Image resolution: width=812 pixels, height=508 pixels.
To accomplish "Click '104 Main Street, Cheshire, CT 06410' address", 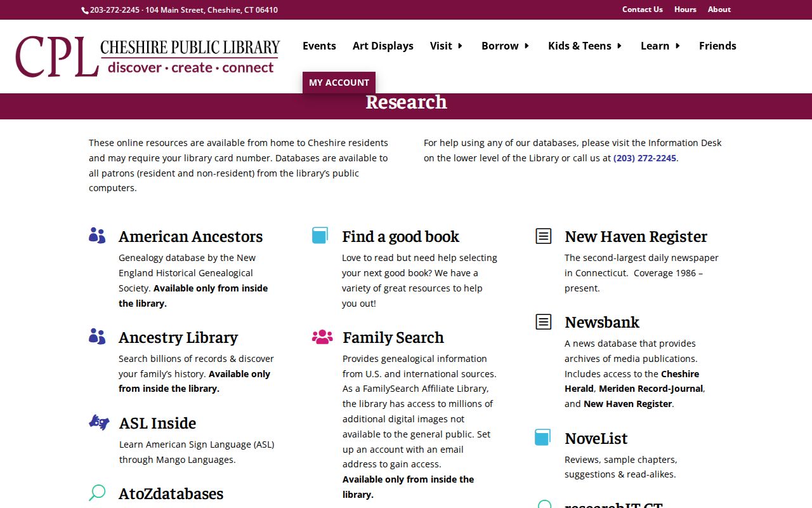I will 211,10.
